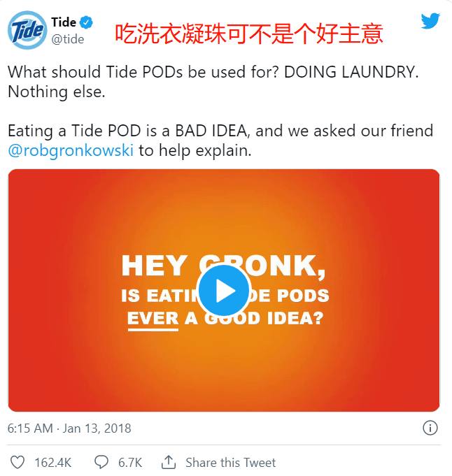Click the Tide display name
Image resolution: width=452 pixels, height=476 pixels.
tap(64, 22)
